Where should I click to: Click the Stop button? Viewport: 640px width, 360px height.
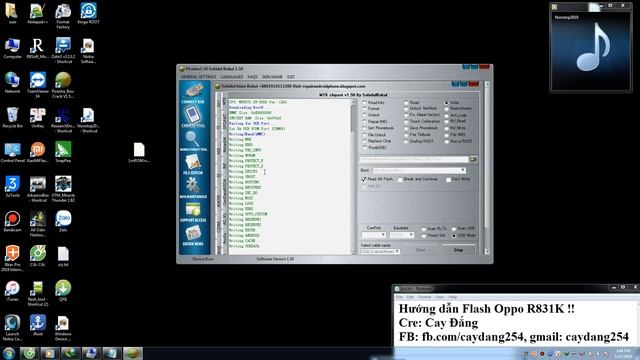click(x=458, y=250)
